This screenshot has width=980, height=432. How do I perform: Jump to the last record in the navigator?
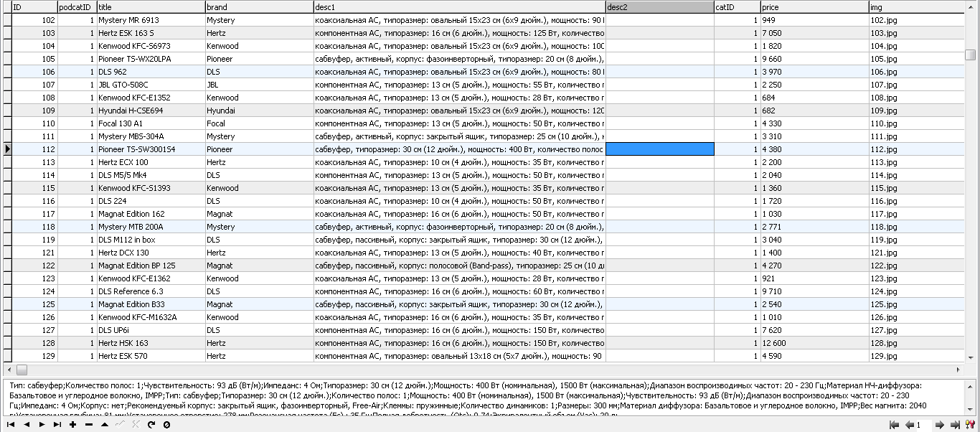tap(57, 425)
